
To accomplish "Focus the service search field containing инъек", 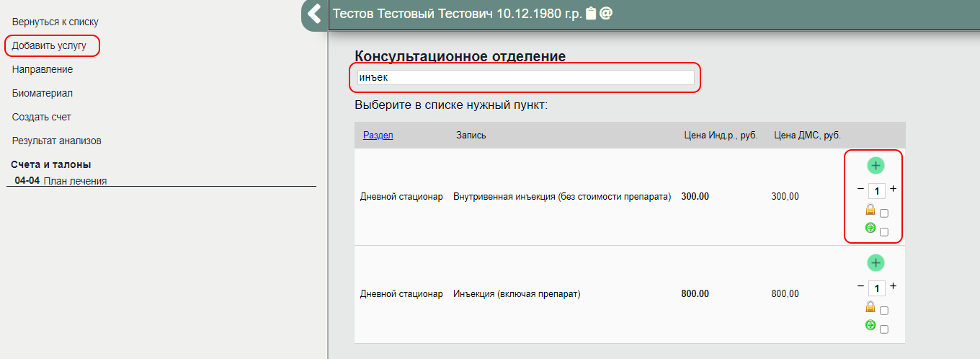I will (524, 77).
